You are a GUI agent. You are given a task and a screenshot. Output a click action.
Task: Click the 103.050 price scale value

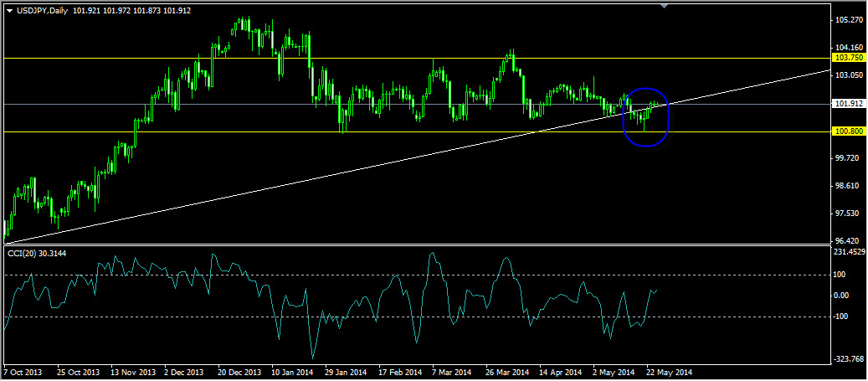(x=848, y=75)
